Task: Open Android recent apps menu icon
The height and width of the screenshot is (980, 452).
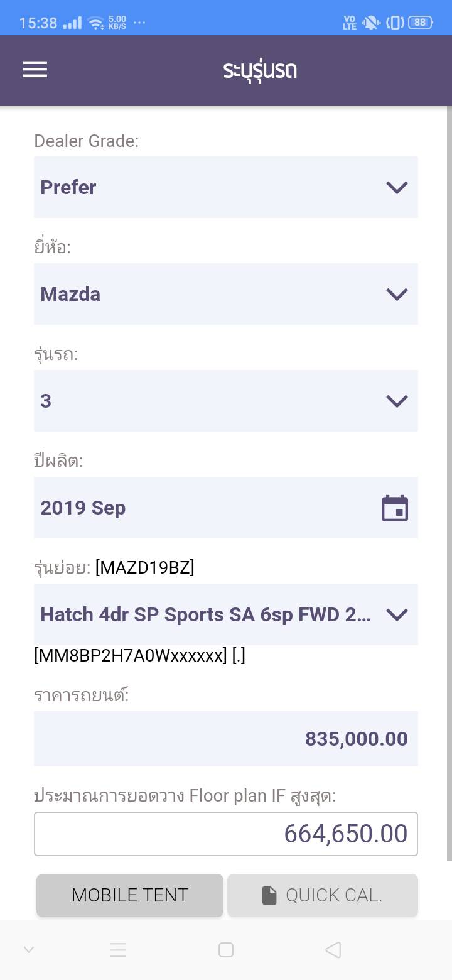Action: coord(118,950)
